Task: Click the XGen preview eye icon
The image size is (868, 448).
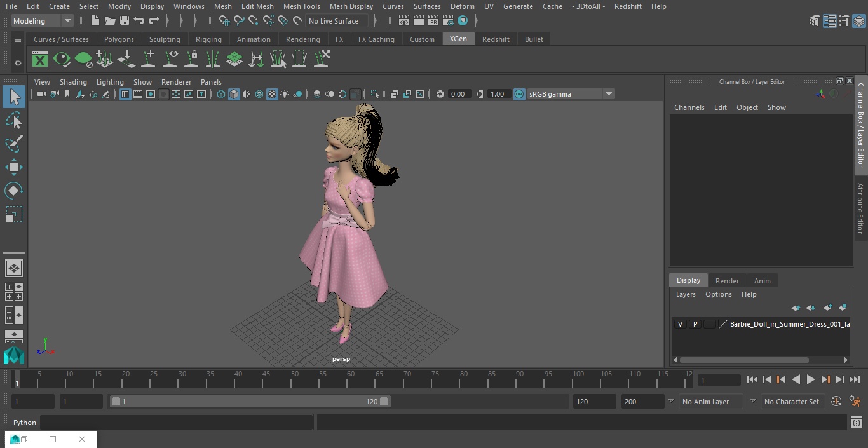Action: 62,60
